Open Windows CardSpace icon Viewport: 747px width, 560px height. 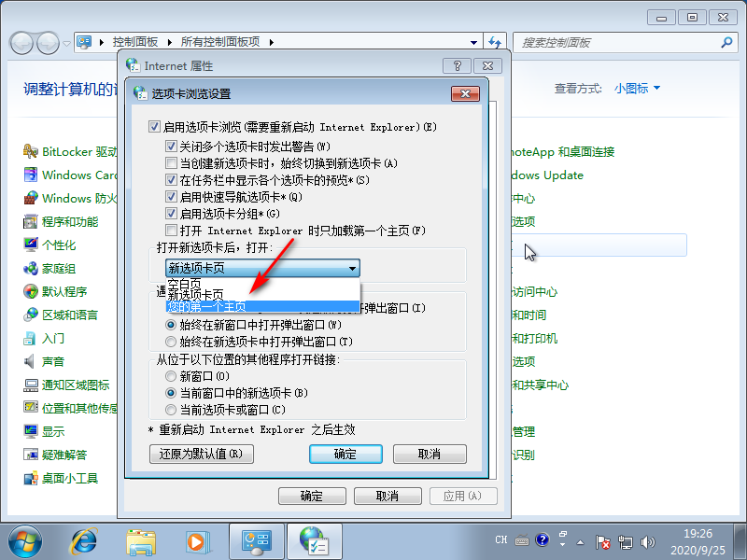[31, 175]
